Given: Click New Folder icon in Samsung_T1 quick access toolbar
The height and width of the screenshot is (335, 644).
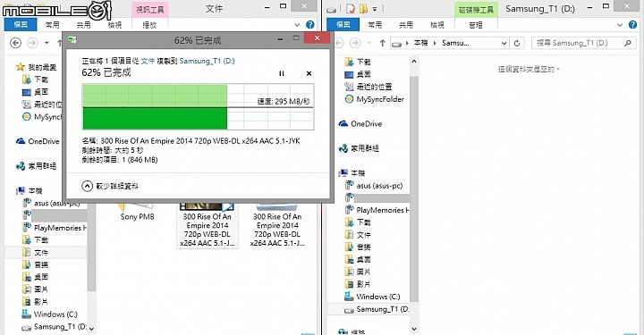Looking at the screenshot, I should 363,9.
